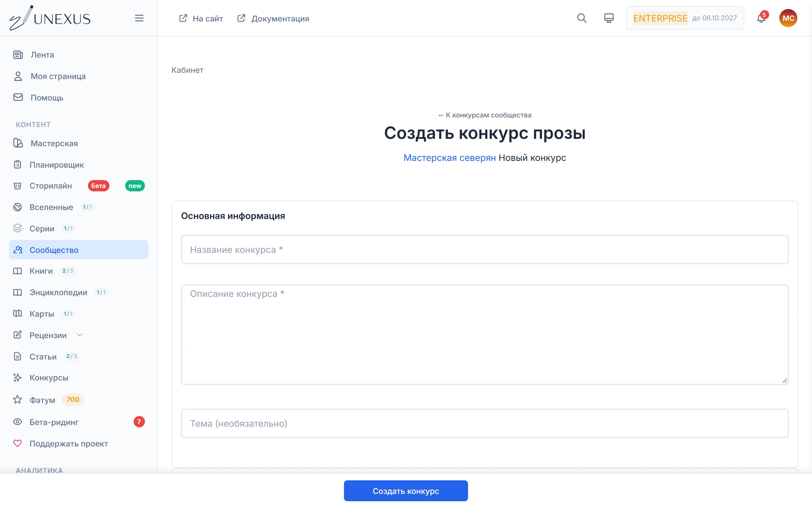812x508 pixels.
Task: Open the MC user avatar menu
Action: (x=788, y=18)
